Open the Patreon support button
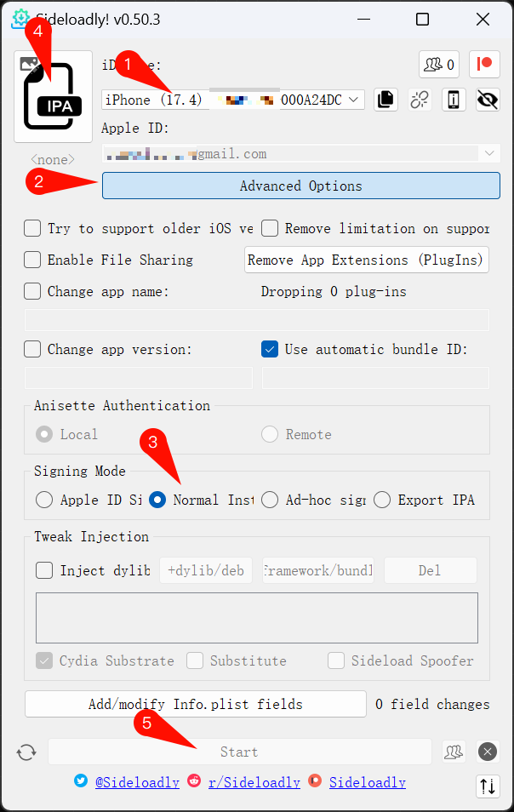The height and width of the screenshot is (812, 514). coord(484,65)
